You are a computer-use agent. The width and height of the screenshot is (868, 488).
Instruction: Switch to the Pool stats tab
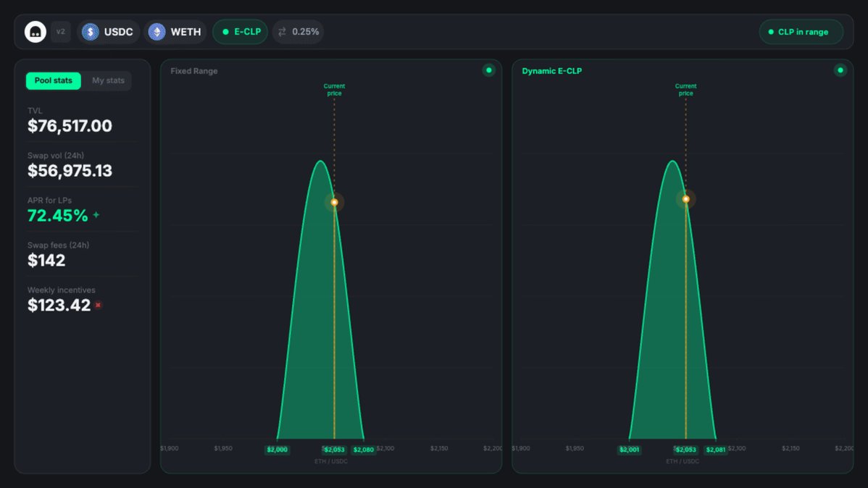tap(53, 80)
